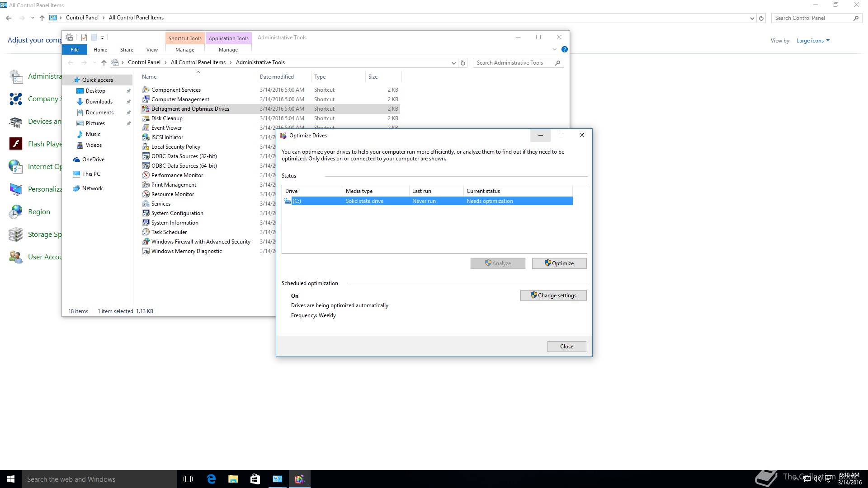868x488 pixels.
Task: Click the C: drive icon in Optimize Drives
Action: pyautogui.click(x=288, y=201)
